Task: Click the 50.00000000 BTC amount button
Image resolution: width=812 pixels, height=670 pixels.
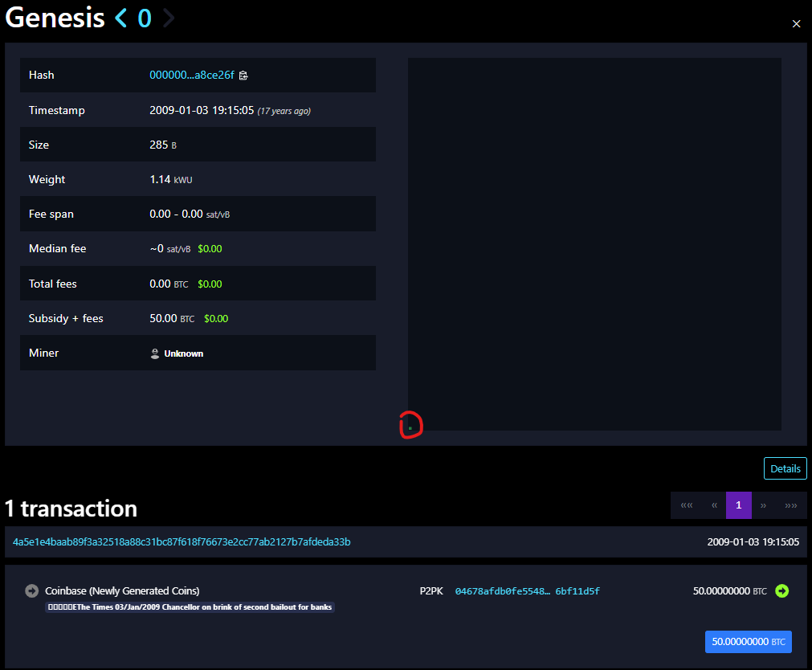Action: pos(748,642)
